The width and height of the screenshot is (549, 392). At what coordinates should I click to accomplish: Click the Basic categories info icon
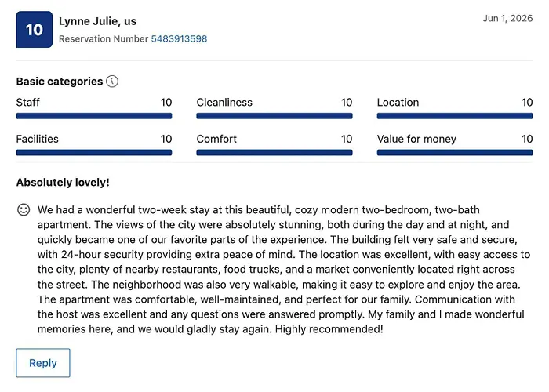(x=112, y=82)
